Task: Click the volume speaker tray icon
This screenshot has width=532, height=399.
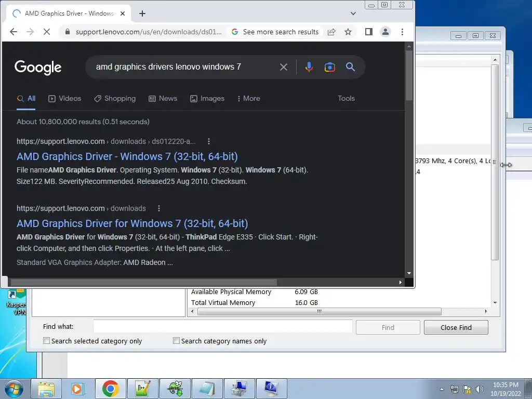Action: (x=480, y=389)
